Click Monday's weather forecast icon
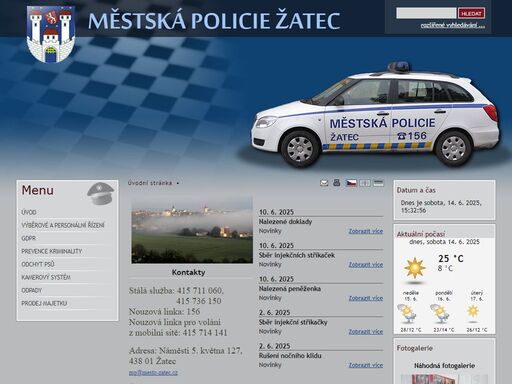Viewport: 512px width, 384px height. coord(440,313)
